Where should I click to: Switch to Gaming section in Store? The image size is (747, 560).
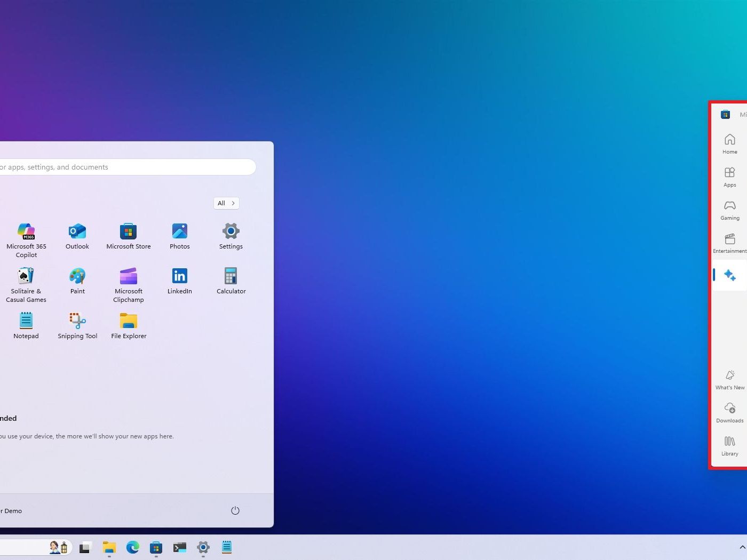point(729,210)
